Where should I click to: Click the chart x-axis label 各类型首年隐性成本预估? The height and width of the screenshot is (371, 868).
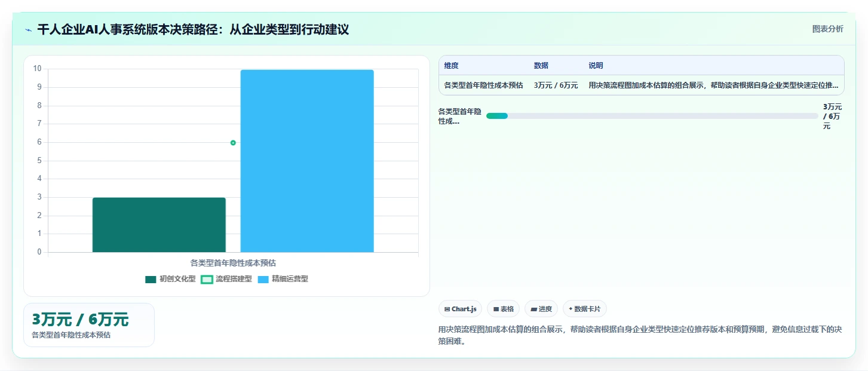[233, 263]
